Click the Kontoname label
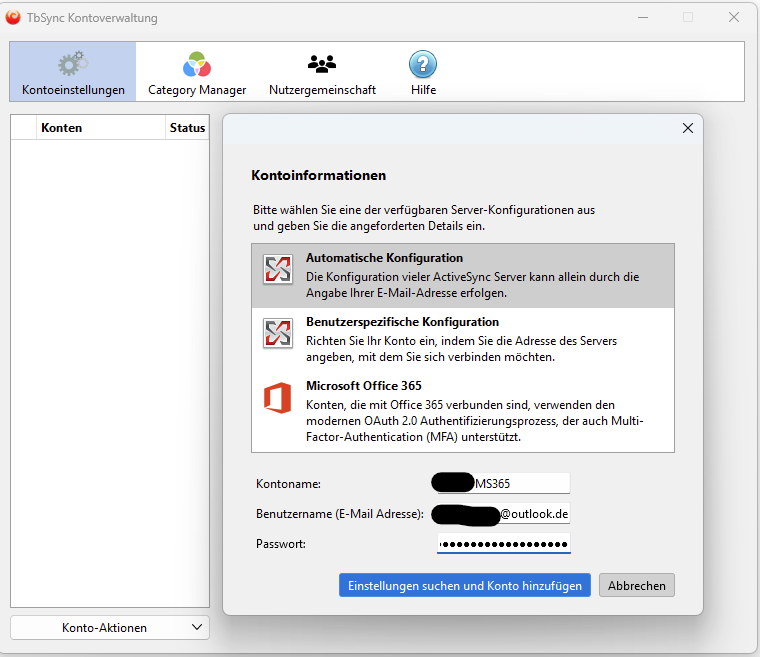760x657 pixels. [x=288, y=484]
